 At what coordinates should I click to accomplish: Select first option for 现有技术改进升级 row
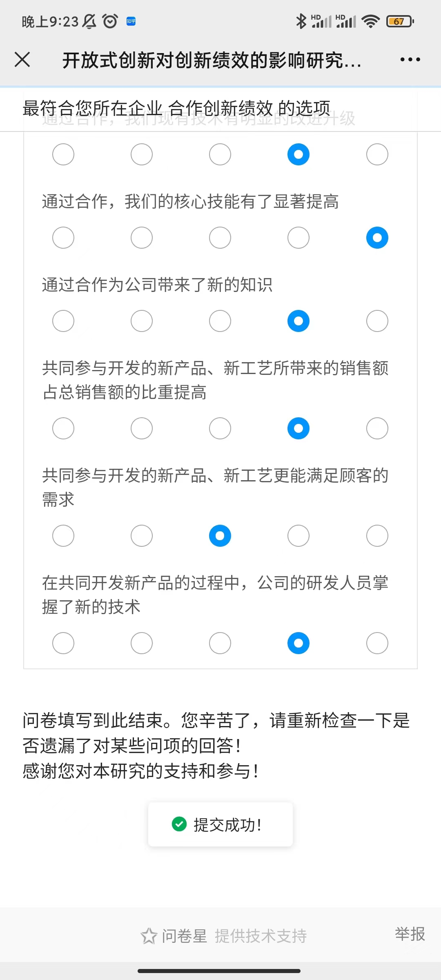[x=63, y=154]
